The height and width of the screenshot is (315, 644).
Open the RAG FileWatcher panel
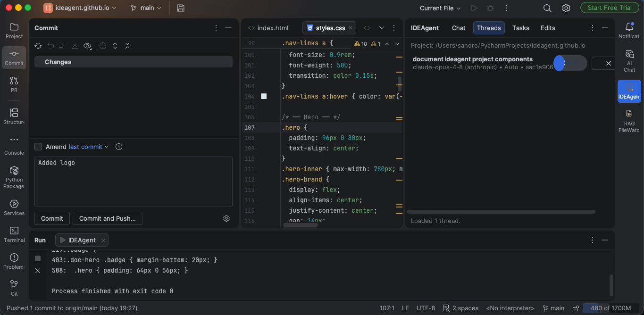629,121
